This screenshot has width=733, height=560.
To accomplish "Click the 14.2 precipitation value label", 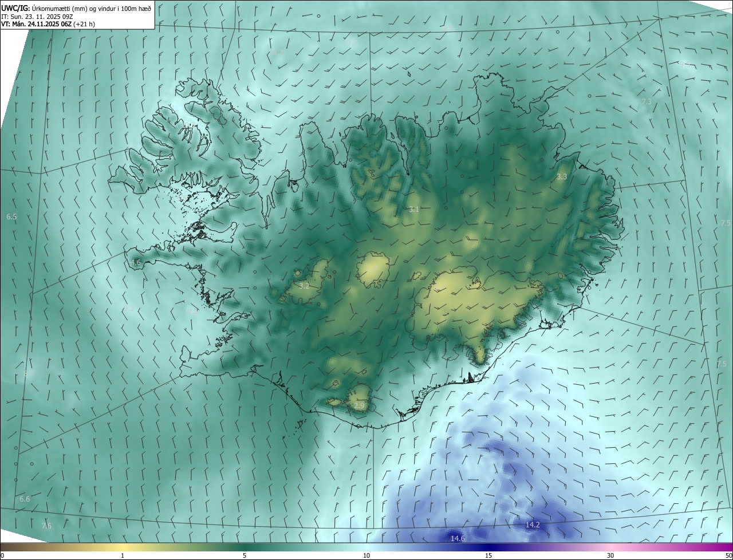I will click(533, 524).
